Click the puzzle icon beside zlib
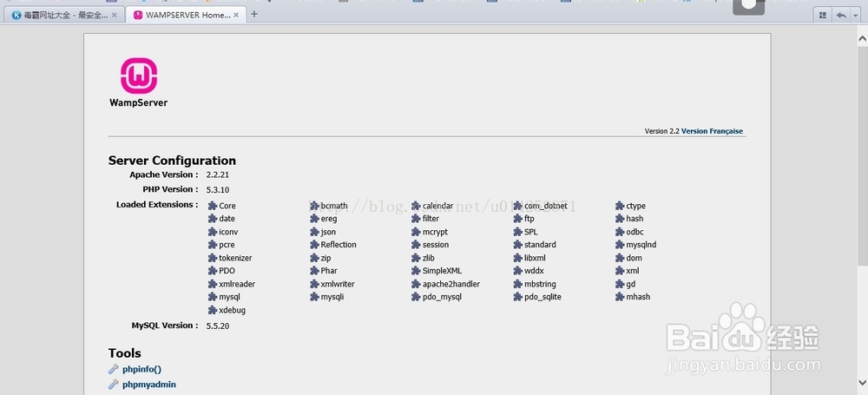 pyautogui.click(x=417, y=258)
